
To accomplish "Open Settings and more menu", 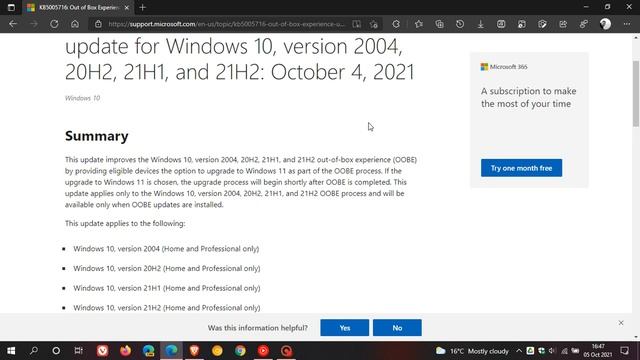I will pos(627,24).
